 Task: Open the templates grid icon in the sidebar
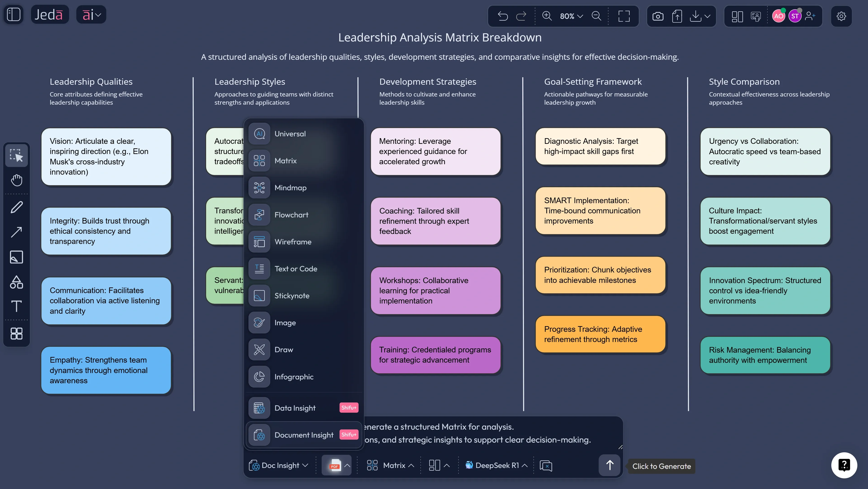(x=16, y=333)
